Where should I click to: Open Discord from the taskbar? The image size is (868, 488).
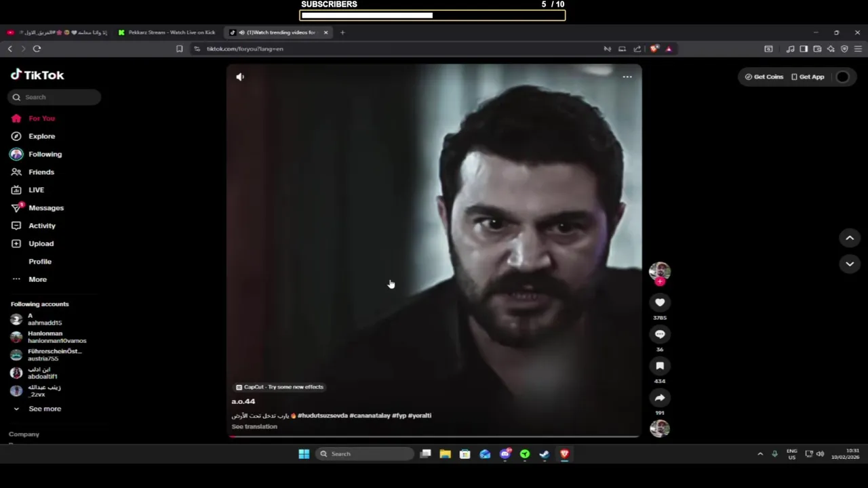[505, 454]
